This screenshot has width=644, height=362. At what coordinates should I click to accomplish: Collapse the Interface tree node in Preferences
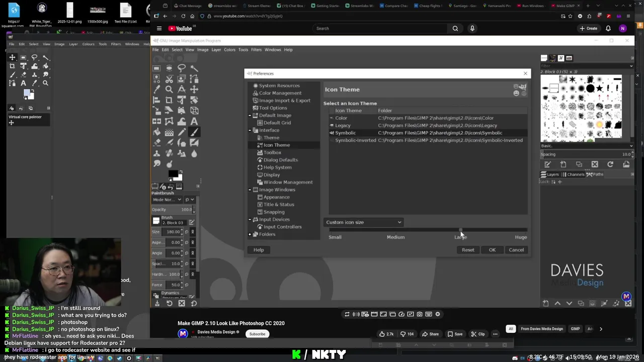tap(250, 130)
